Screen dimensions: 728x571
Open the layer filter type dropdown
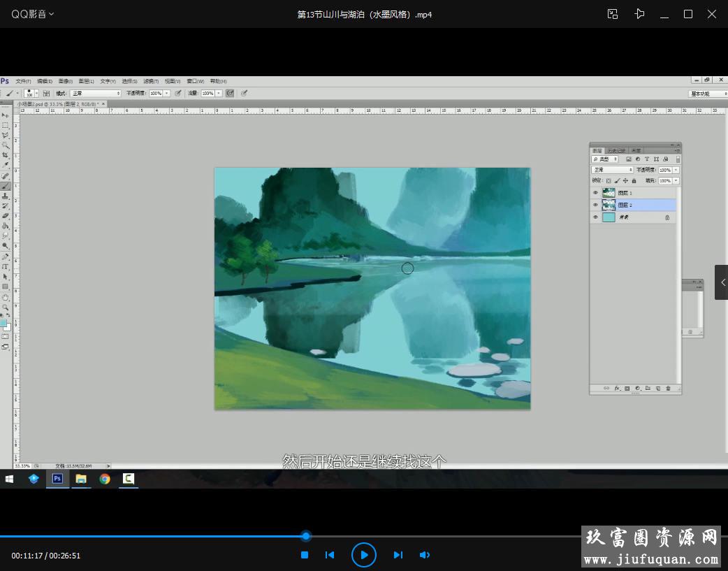[x=604, y=159]
